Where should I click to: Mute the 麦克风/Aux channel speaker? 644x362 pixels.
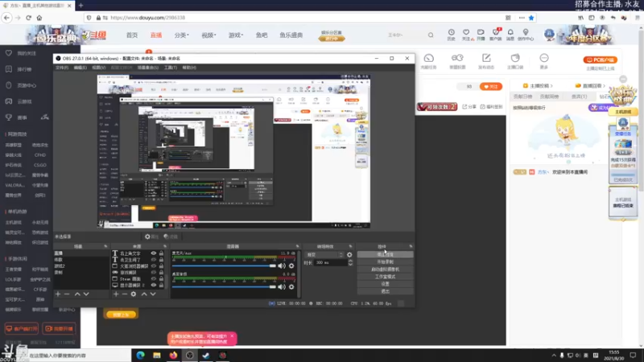282,265
